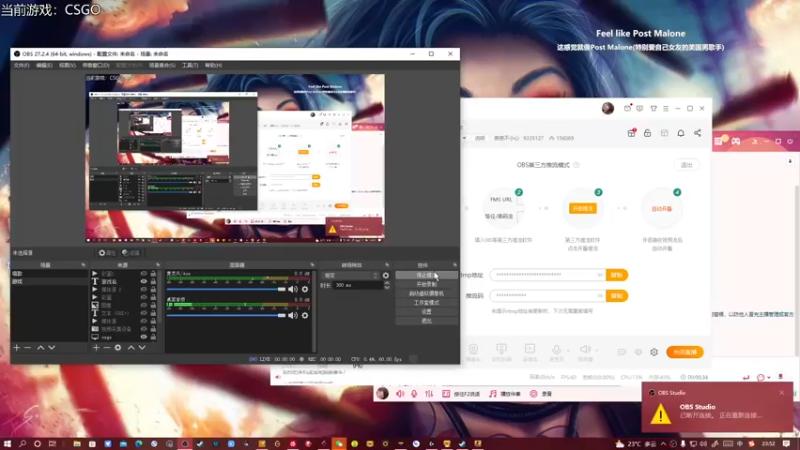
Task: Adjust desktop audio (桌面音频) volume slider
Action: click(x=226, y=315)
